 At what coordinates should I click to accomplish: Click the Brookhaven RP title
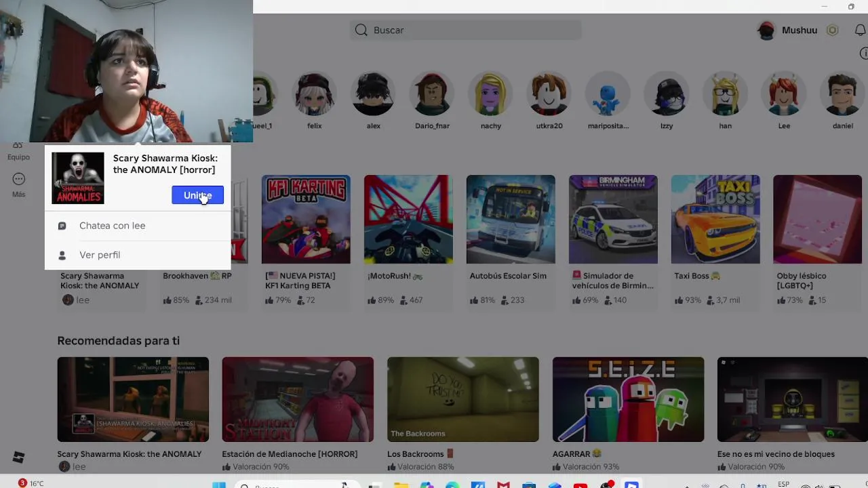point(197,276)
